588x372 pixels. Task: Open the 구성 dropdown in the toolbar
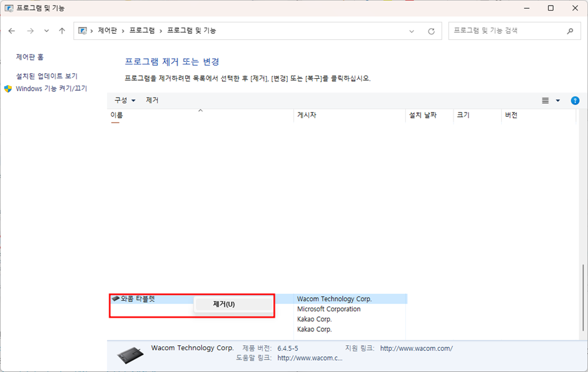[x=125, y=100]
